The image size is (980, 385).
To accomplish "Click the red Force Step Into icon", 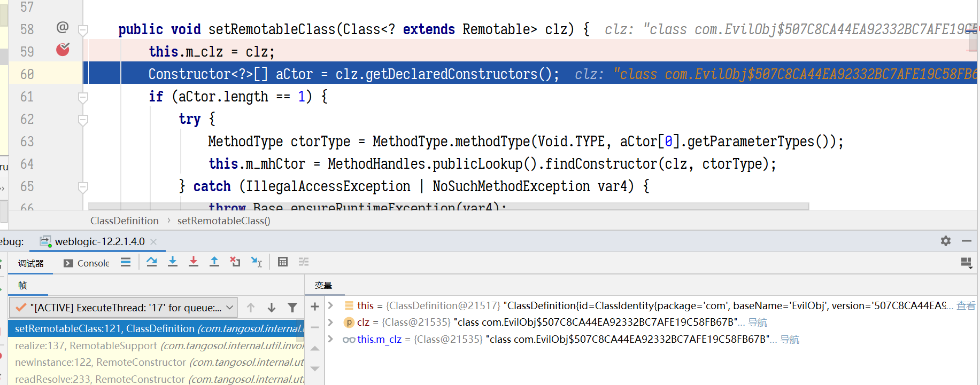I will click(194, 262).
